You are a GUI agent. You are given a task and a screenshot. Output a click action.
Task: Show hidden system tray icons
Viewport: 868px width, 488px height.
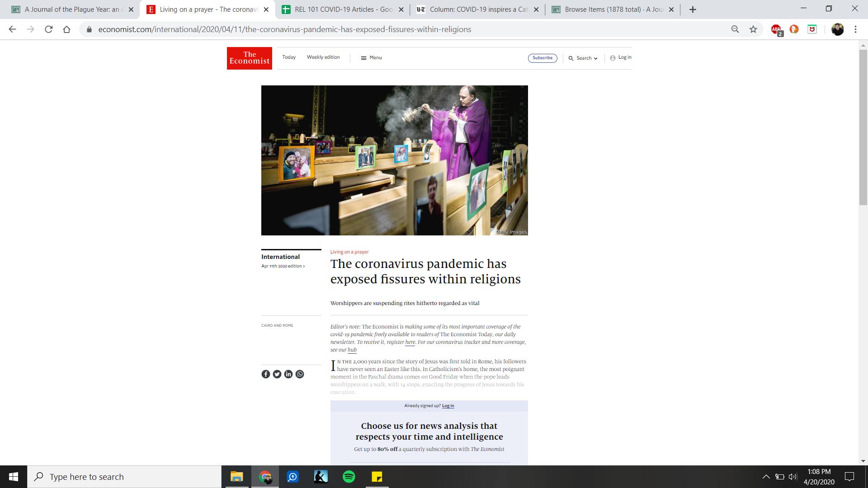pyautogui.click(x=766, y=477)
